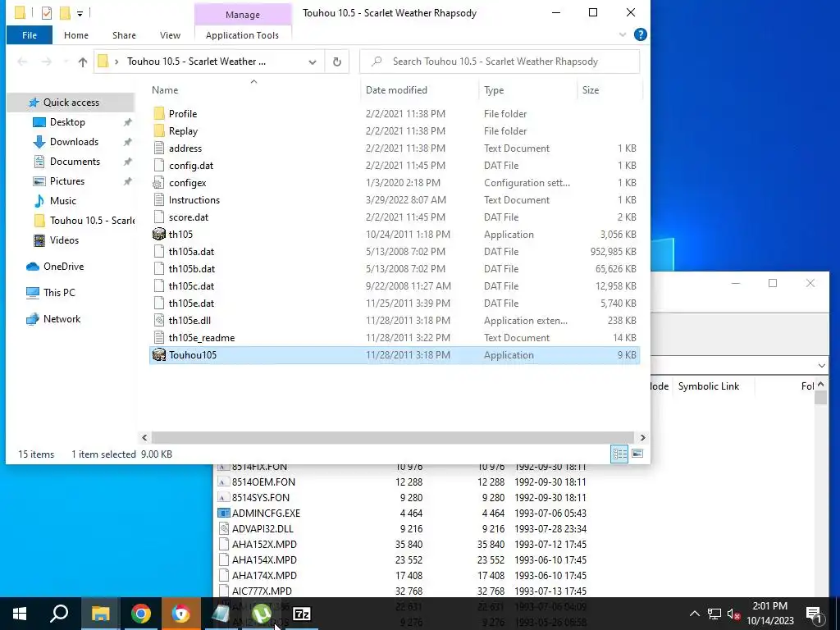
Task: Select the Application Tools tab
Action: point(242,35)
